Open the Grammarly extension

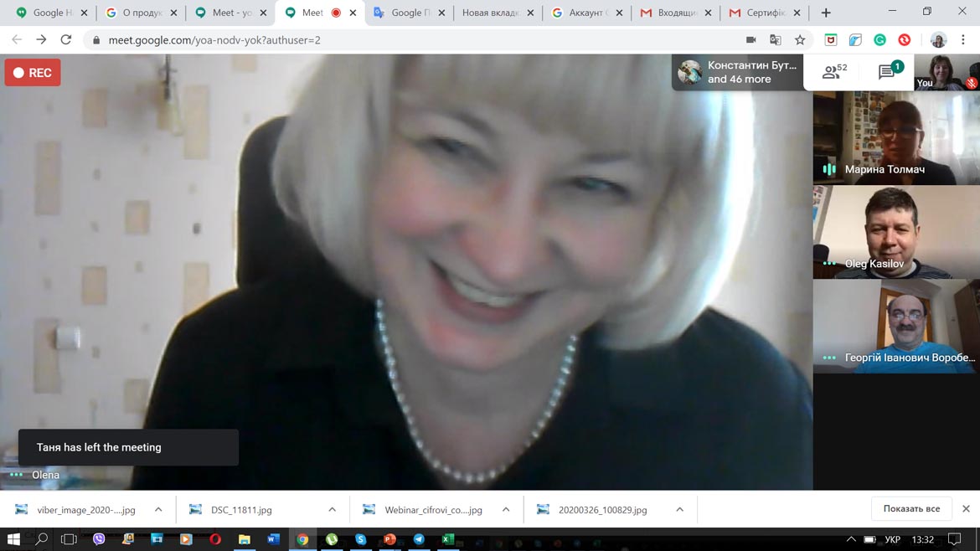pos(879,40)
